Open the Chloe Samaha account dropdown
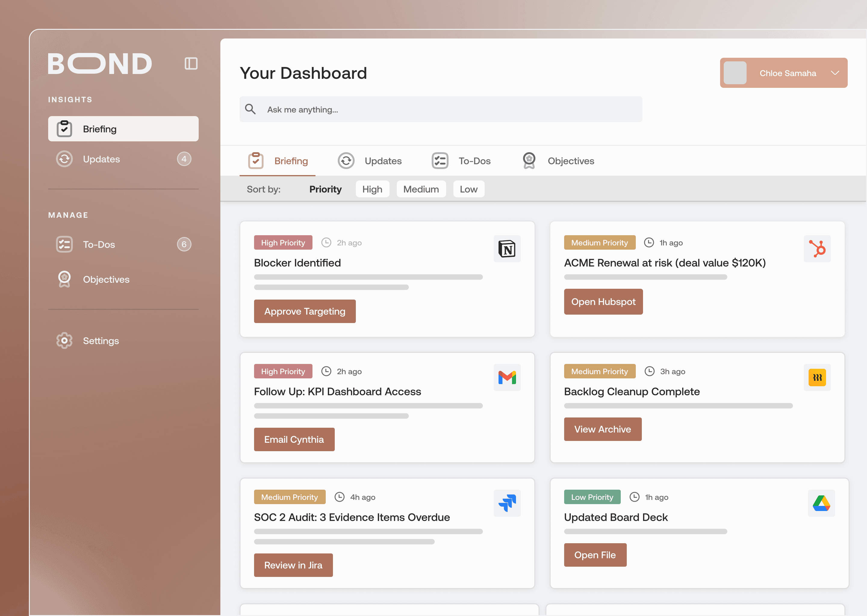867x616 pixels. pyautogui.click(x=835, y=73)
